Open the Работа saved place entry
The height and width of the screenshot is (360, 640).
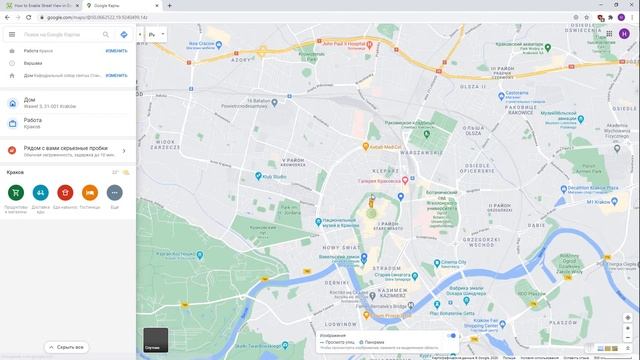(68, 123)
